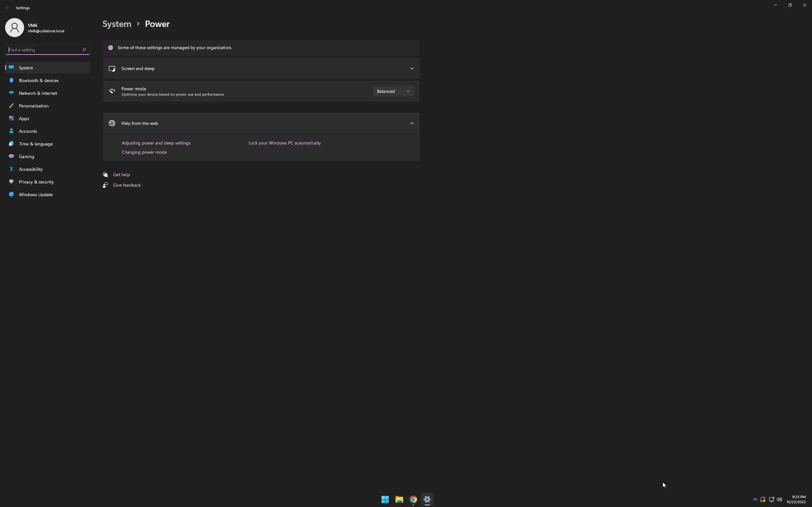Click the Windows Update sync icon
This screenshot has width=812, height=507.
11,195
